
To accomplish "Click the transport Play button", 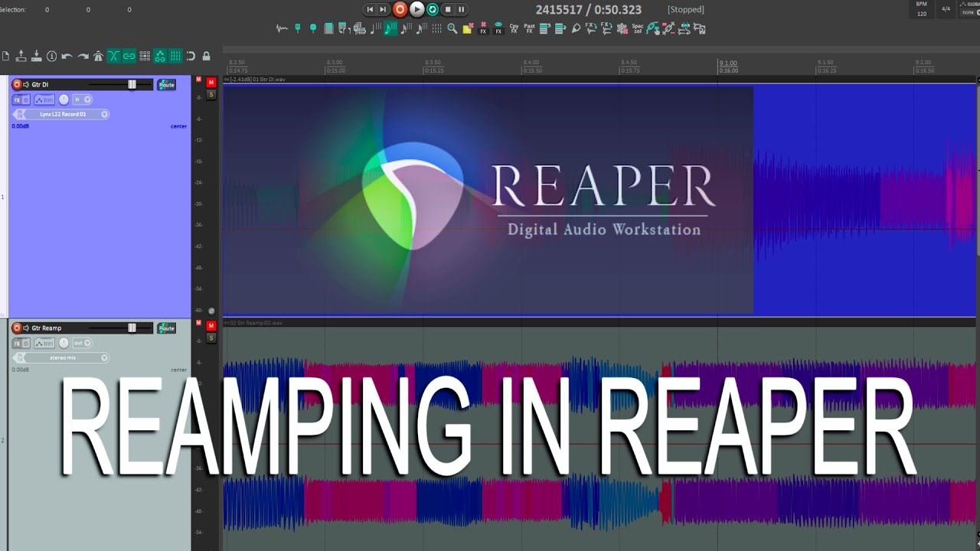I will (x=416, y=9).
